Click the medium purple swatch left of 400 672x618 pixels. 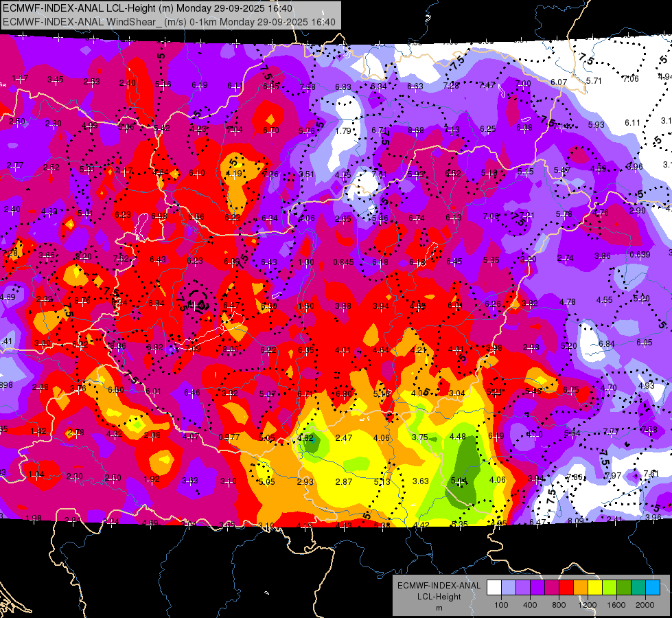tap(523, 587)
